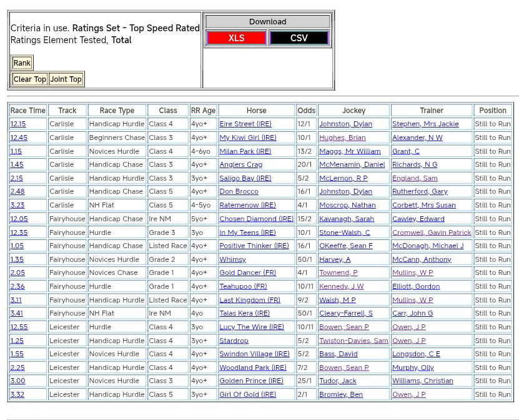This screenshot has height=420, width=519.
Task: Open trainer link Stephen, Mrs Jackie
Action: point(425,124)
